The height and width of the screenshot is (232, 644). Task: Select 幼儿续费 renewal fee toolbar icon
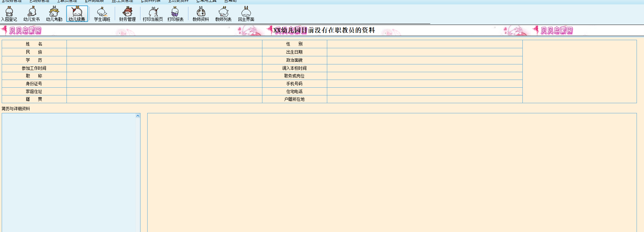pyautogui.click(x=77, y=14)
